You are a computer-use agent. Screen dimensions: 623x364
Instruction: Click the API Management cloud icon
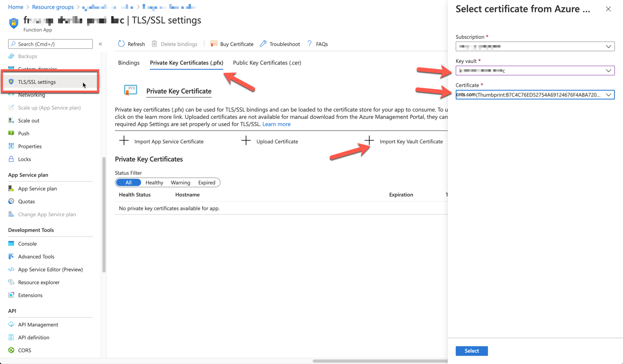coord(11,325)
